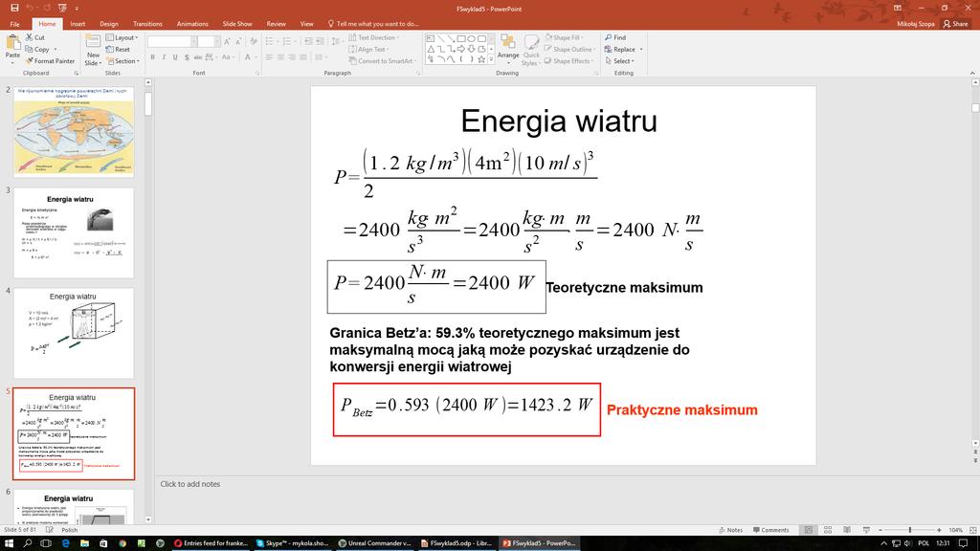Open the Notes pane from status bar
980x551 pixels.
730,530
